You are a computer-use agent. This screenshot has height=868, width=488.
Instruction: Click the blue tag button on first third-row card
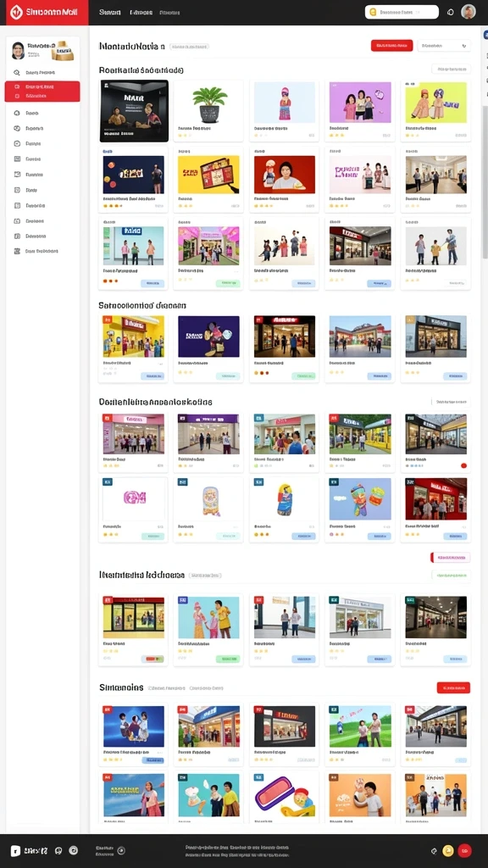152,283
